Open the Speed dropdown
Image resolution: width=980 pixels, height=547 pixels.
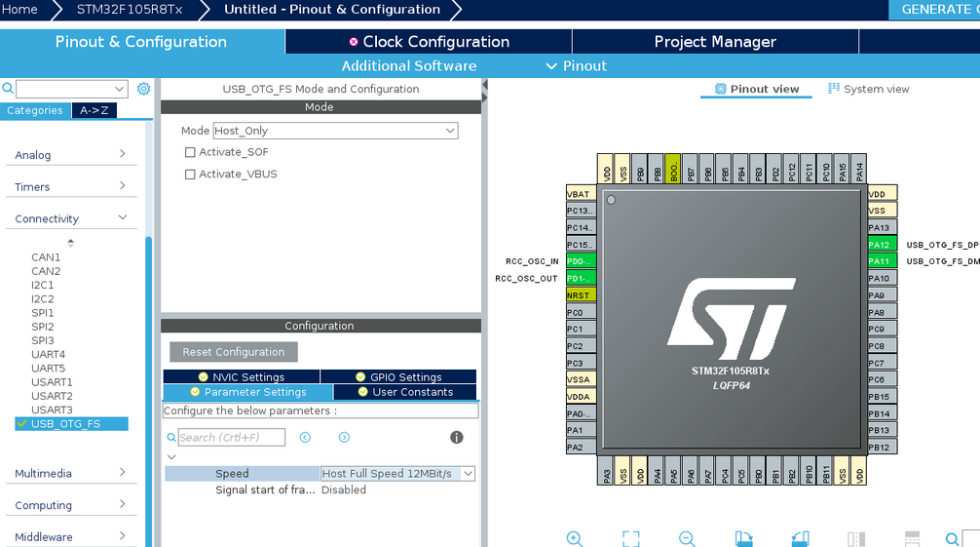tap(397, 474)
